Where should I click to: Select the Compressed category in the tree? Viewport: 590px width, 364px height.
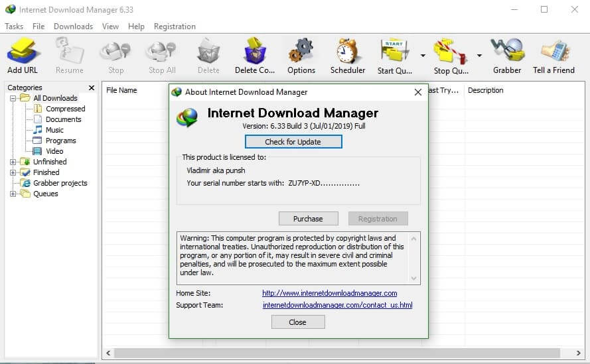65,109
